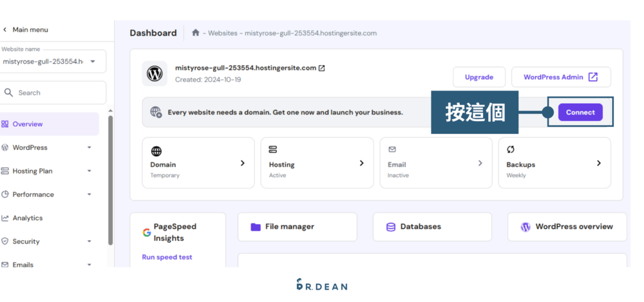The image size is (644, 302).
Task: Expand the Performance arrow
Action: pos(89,194)
